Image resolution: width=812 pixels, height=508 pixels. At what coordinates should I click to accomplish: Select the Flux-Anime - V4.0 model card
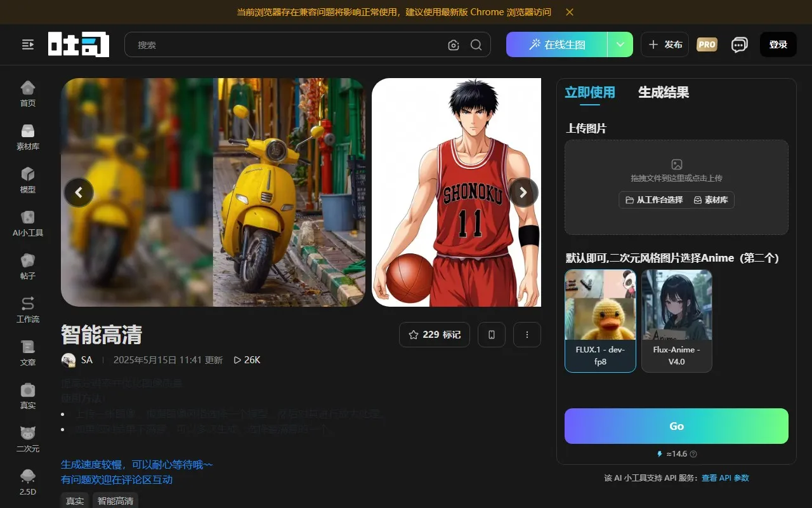tap(676, 321)
